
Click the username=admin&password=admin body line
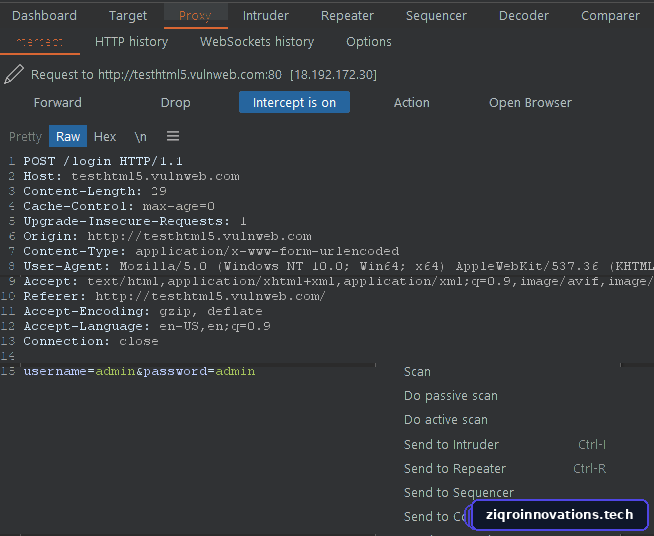pos(139,371)
